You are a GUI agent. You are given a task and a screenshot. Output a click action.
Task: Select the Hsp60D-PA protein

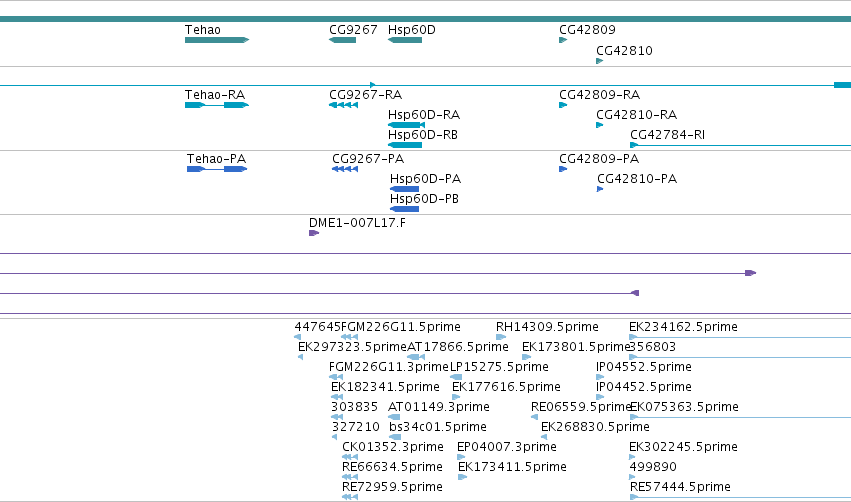click(x=404, y=189)
